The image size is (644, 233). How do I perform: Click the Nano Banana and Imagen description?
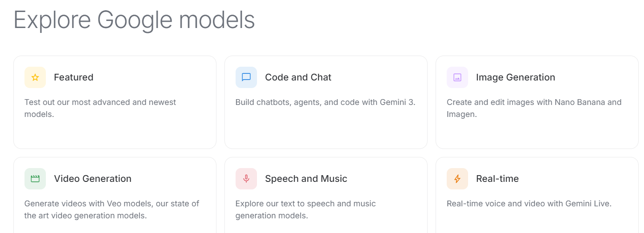(x=534, y=108)
